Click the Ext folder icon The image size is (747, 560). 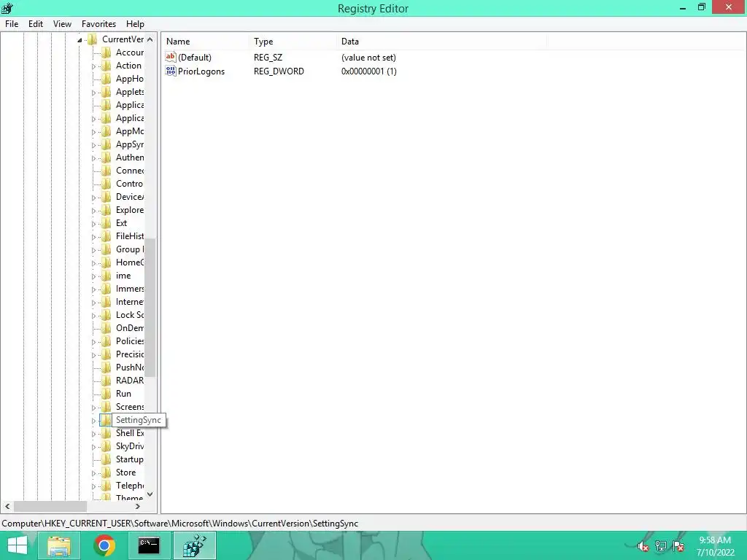[x=106, y=223]
